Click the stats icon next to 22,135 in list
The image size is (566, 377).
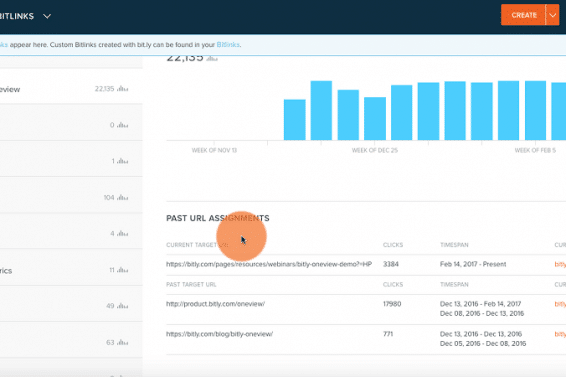pyautogui.click(x=123, y=88)
